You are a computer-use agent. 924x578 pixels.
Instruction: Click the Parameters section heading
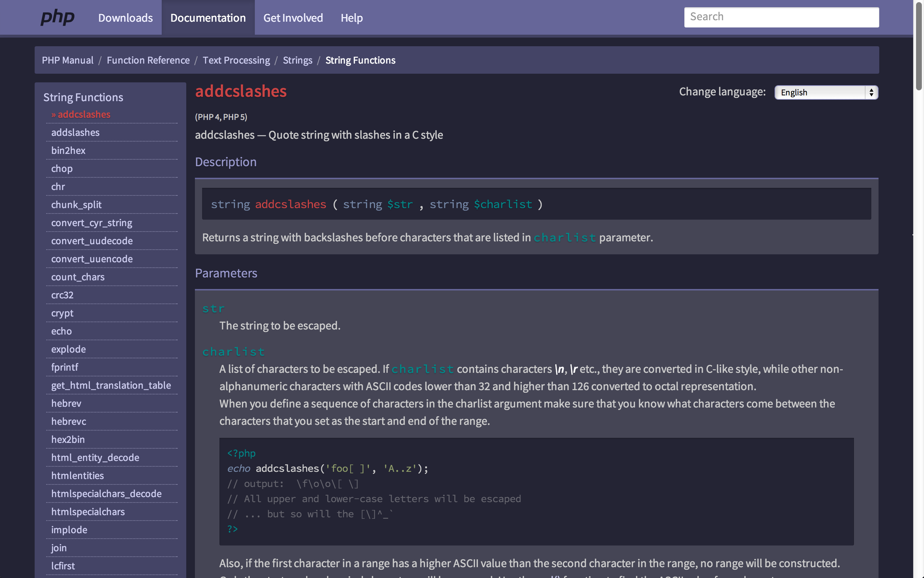(226, 273)
